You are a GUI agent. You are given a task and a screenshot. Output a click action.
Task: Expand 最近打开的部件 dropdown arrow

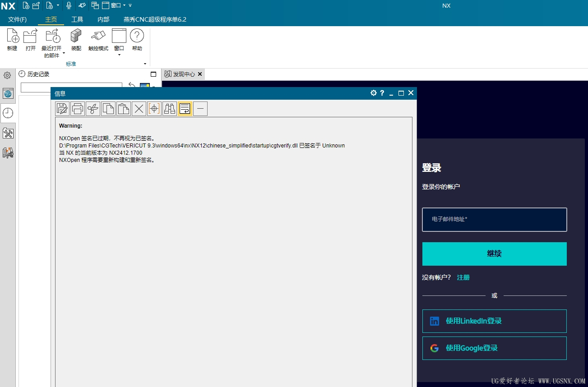[x=64, y=53]
